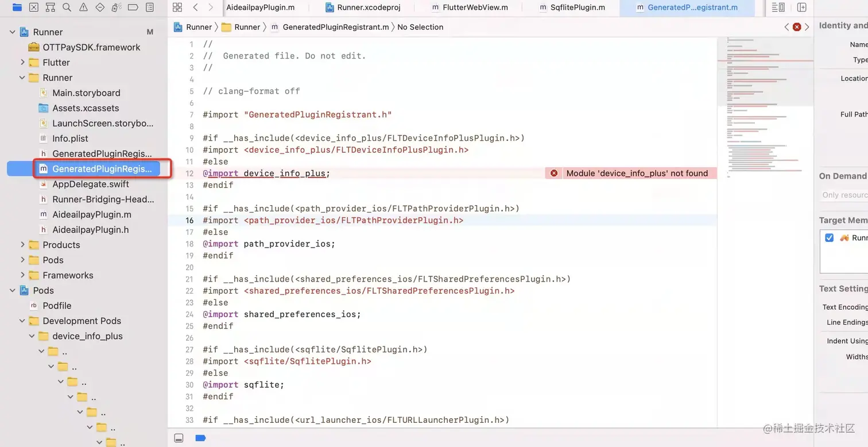The image size is (868, 447).
Task: Collapse the device_info_plus folder
Action: pyautogui.click(x=32, y=336)
